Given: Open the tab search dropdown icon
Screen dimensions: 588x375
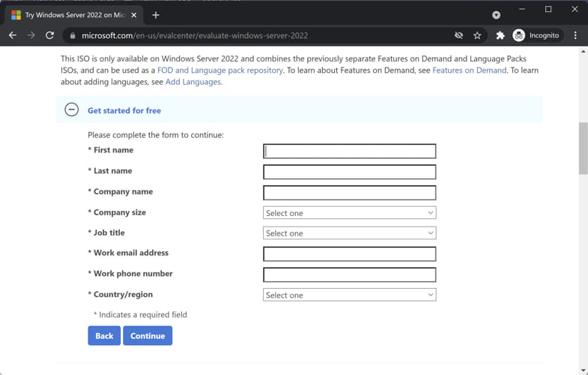Looking at the screenshot, I should tap(496, 15).
